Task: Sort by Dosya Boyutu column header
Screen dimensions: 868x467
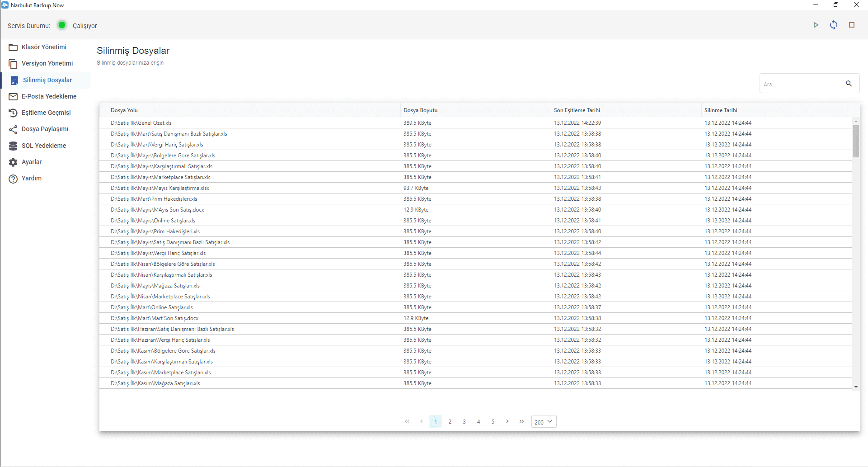Action: tap(420, 110)
